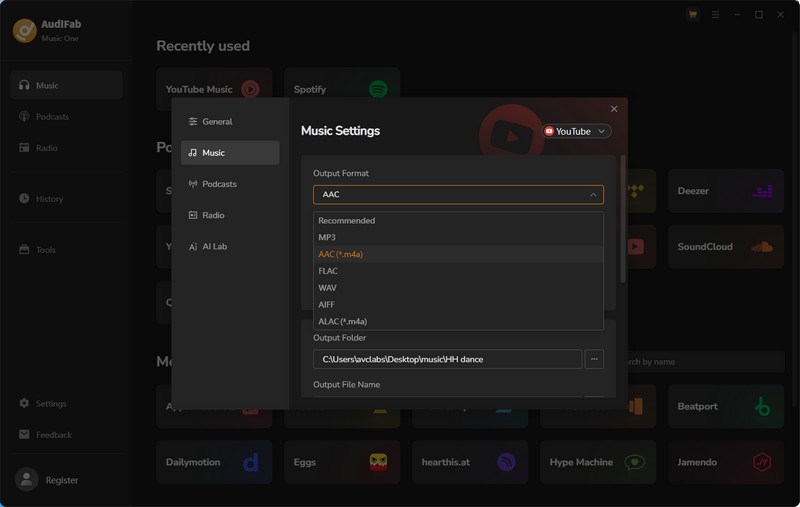This screenshot has height=507, width=800.
Task: Open Tools in main sidebar
Action: 66,250
